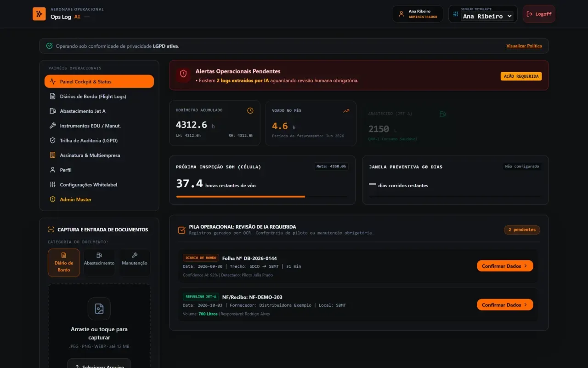Click the Ops Log airplane logo icon
Image resolution: width=588 pixels, height=368 pixels.
pos(39,14)
